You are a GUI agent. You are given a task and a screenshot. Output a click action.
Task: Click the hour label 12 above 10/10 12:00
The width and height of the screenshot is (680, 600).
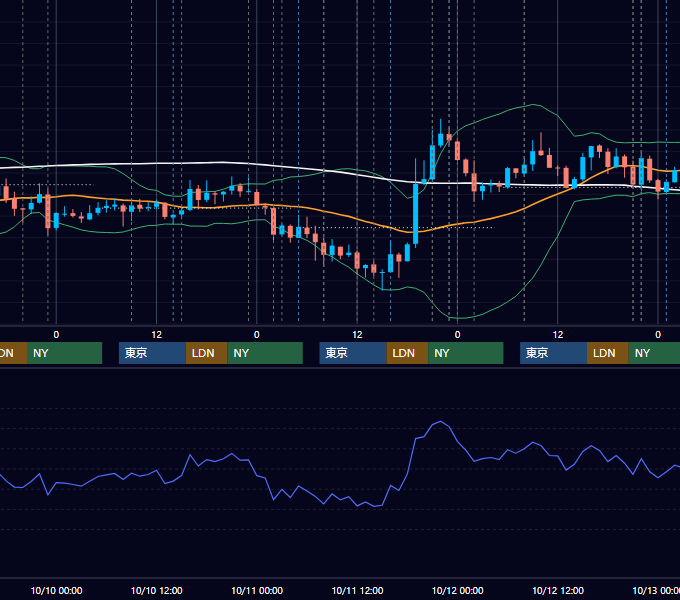157,335
